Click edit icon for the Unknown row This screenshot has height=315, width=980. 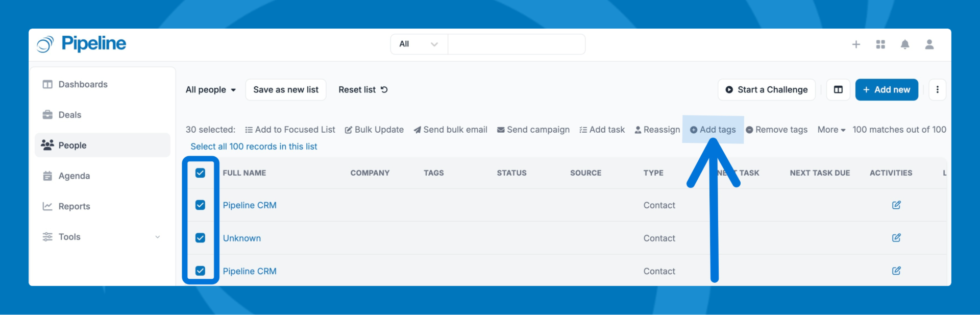click(896, 238)
